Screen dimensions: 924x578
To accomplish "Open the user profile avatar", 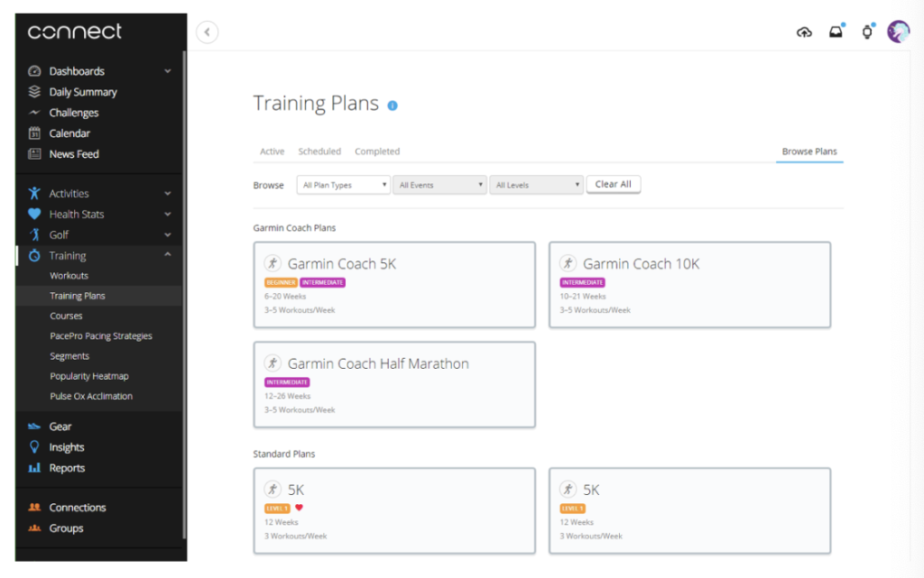I will 898,32.
